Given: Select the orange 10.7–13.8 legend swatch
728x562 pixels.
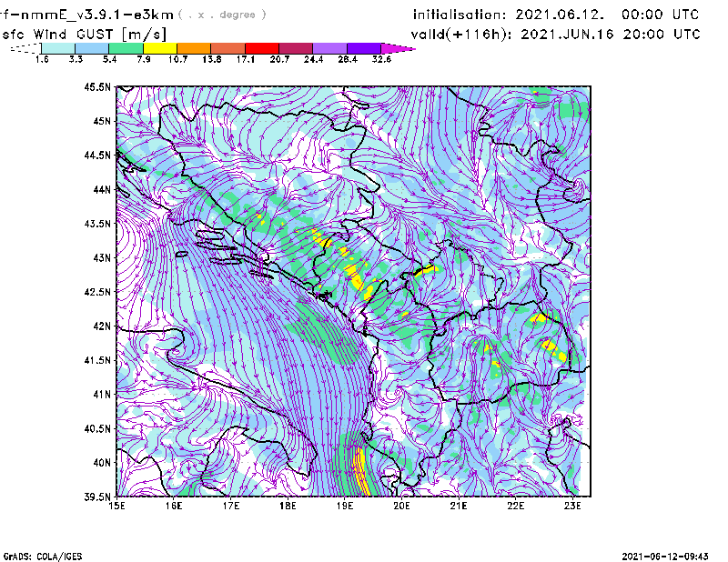Looking at the screenshot, I should pyautogui.click(x=194, y=48).
